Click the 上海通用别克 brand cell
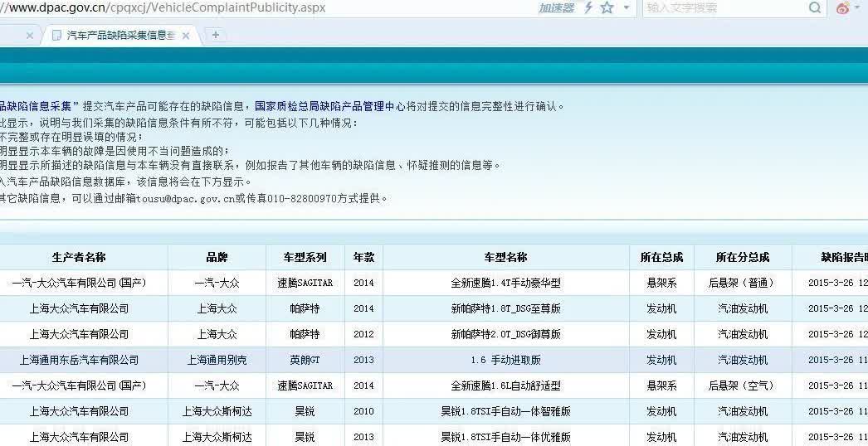This screenshot has width=868, height=446. [x=217, y=360]
